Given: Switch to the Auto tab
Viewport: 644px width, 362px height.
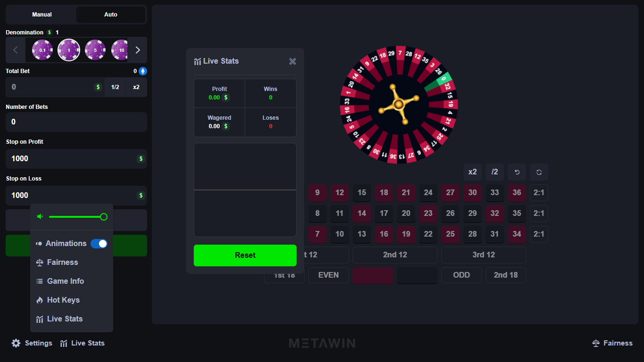Looking at the screenshot, I should [x=111, y=15].
